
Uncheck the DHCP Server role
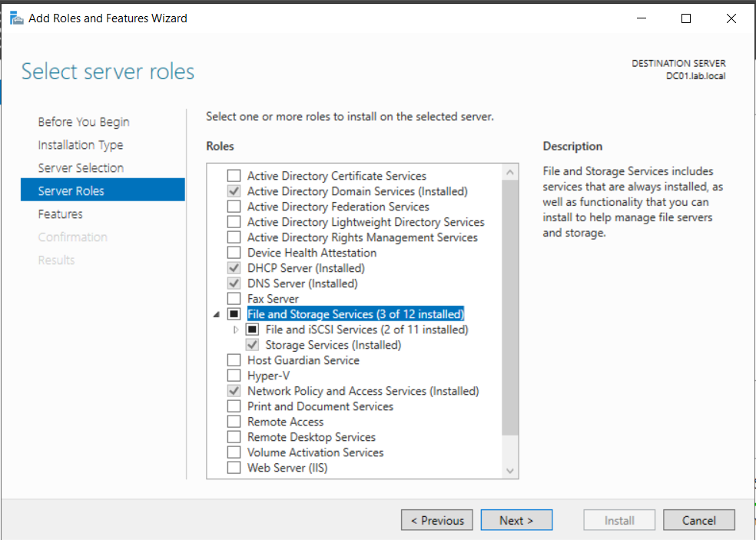(234, 267)
